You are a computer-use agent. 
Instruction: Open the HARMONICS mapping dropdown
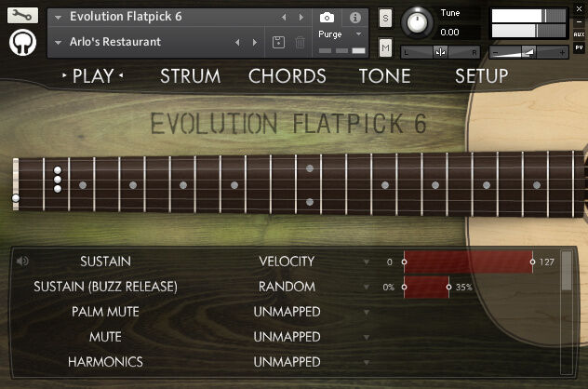[367, 362]
